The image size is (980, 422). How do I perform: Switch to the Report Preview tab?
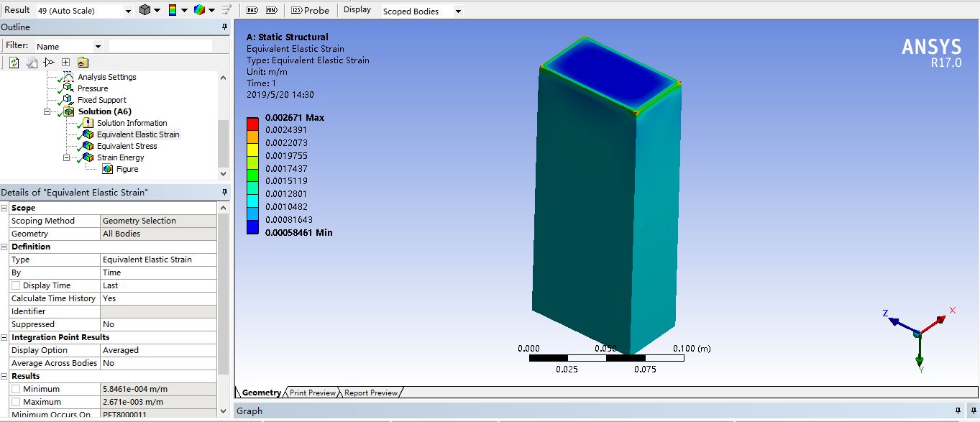click(x=370, y=393)
